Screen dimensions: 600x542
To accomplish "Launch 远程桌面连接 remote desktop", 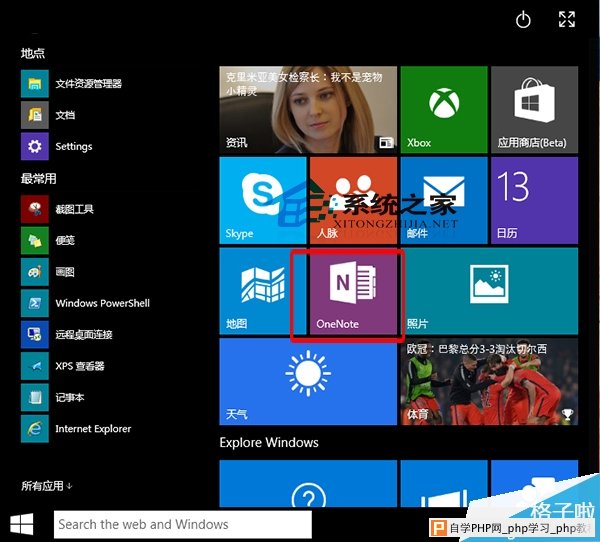I will pos(35,335).
